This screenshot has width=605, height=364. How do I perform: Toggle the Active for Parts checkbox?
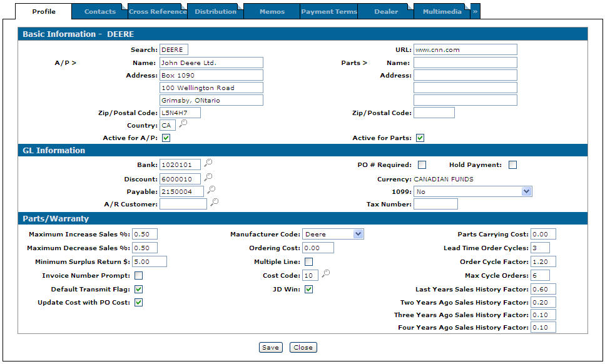[x=420, y=138]
